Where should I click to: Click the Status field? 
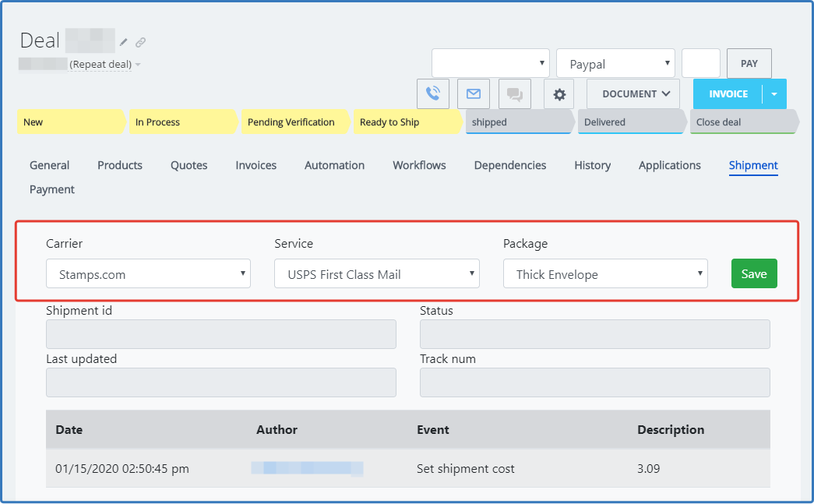pyautogui.click(x=595, y=334)
